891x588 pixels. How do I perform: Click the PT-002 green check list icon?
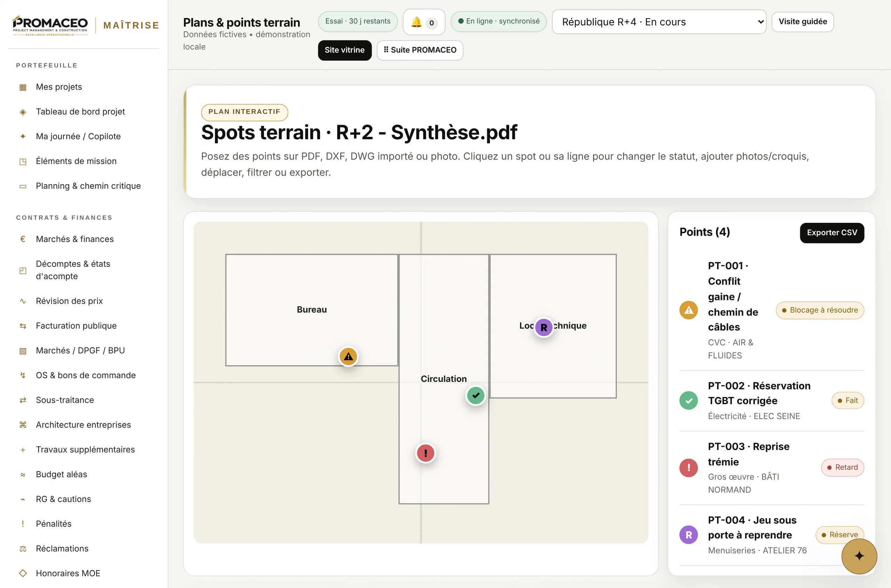point(688,400)
